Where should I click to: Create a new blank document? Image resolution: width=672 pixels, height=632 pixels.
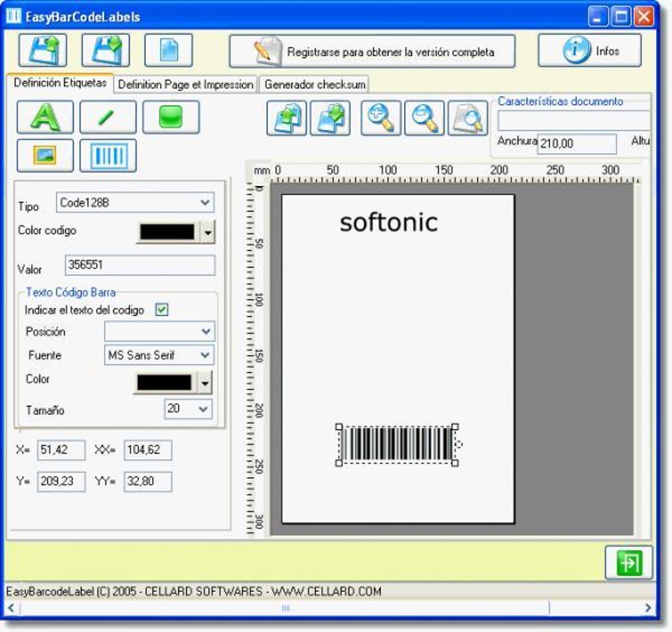coord(169,51)
